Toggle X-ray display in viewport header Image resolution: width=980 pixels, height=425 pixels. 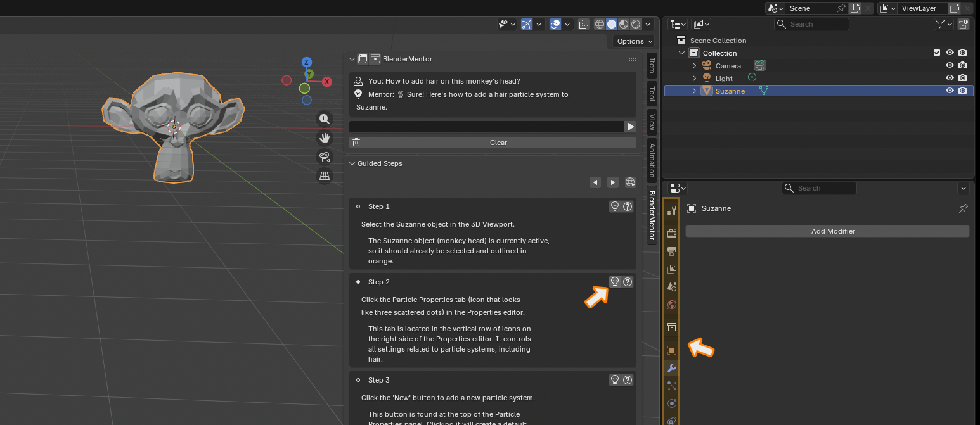click(584, 24)
